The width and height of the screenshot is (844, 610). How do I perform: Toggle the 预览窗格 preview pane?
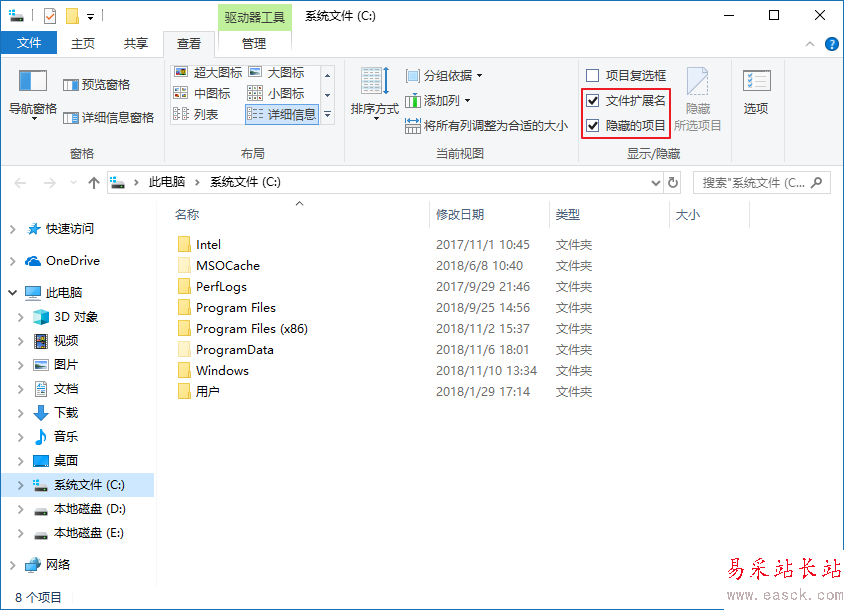point(96,85)
